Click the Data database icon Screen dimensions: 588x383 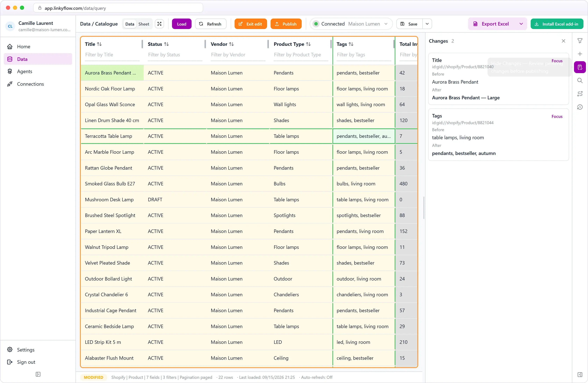[10, 59]
